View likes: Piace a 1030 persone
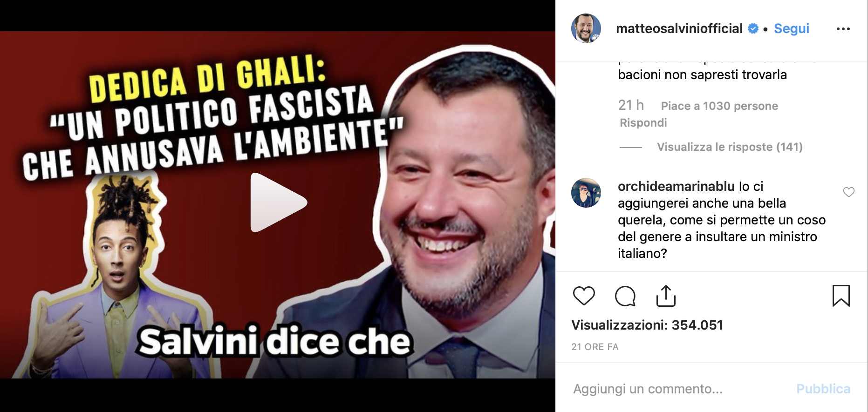Image resolution: width=868 pixels, height=412 pixels. pyautogui.click(x=719, y=106)
